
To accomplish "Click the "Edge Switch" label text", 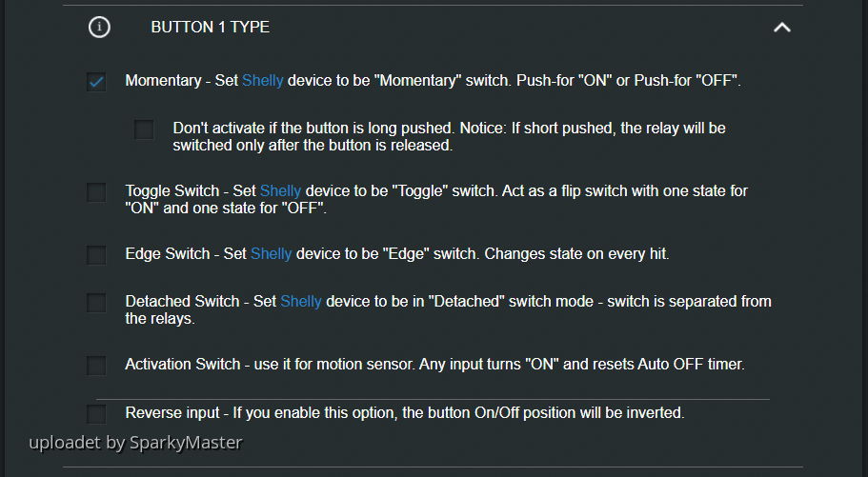I will pos(167,254).
